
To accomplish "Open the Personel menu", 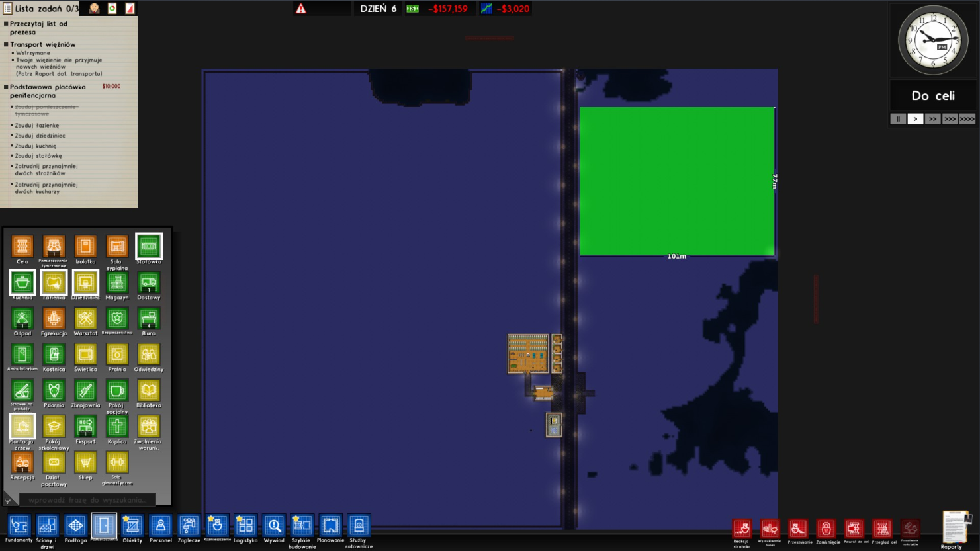I will [x=160, y=525].
